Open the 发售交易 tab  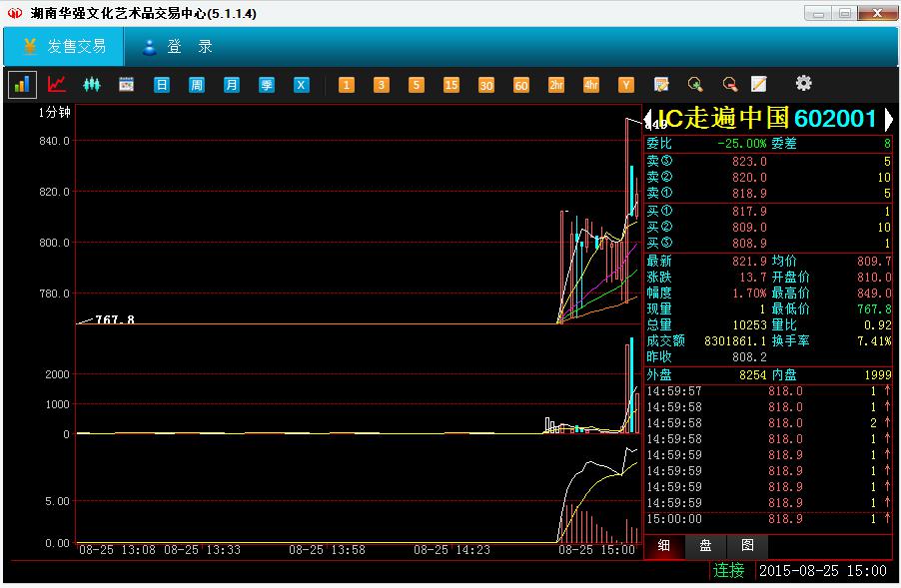click(64, 46)
